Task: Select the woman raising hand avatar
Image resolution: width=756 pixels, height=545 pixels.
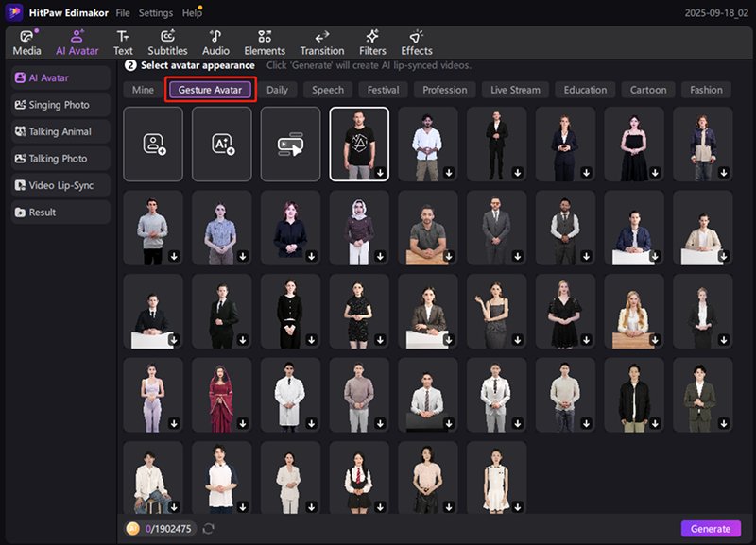Action: [497, 312]
